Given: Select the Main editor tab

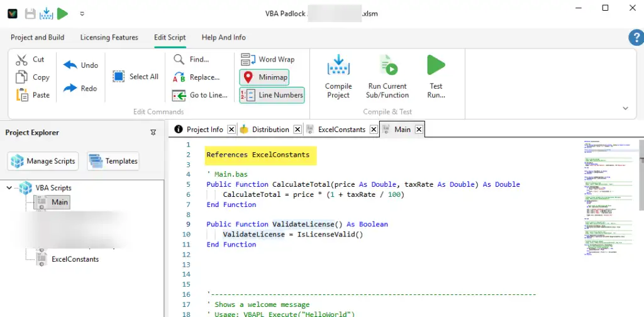Looking at the screenshot, I should [x=402, y=130].
